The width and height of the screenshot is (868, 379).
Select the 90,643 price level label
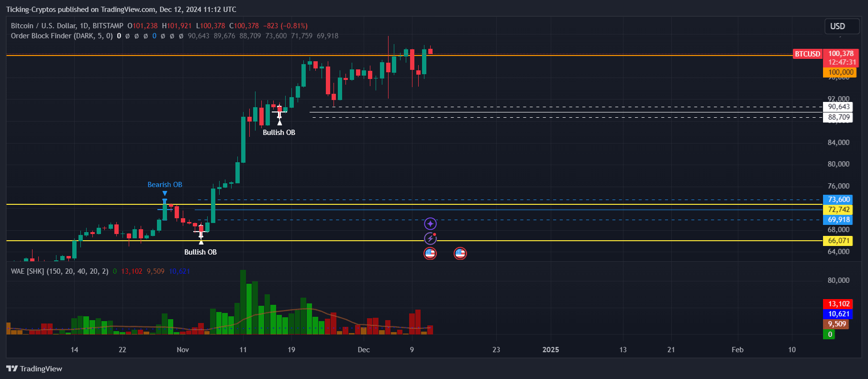point(838,107)
